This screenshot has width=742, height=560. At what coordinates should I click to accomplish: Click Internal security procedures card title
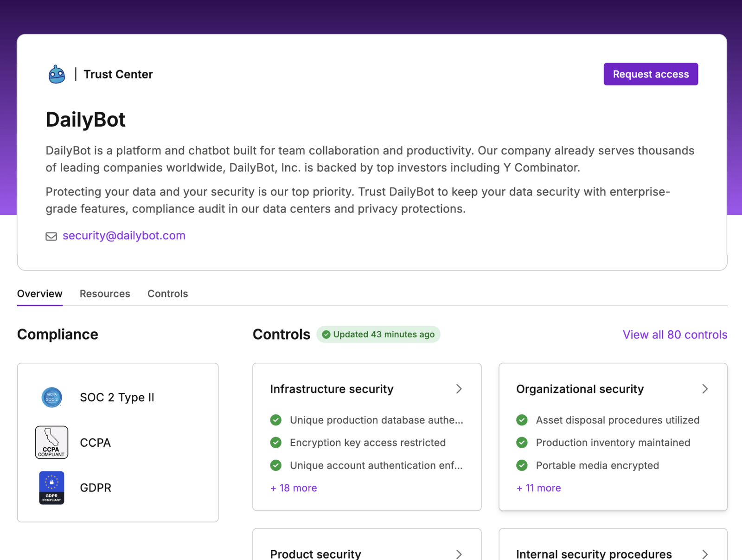pos(594,554)
